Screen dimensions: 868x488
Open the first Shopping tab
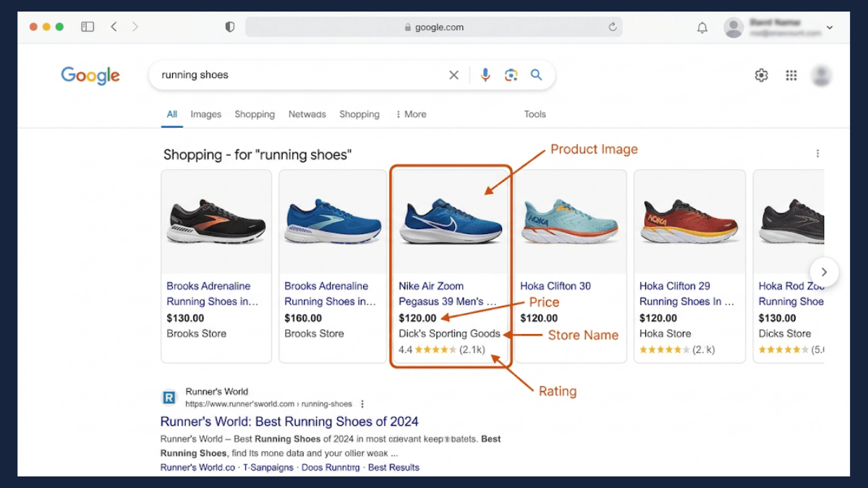click(255, 114)
